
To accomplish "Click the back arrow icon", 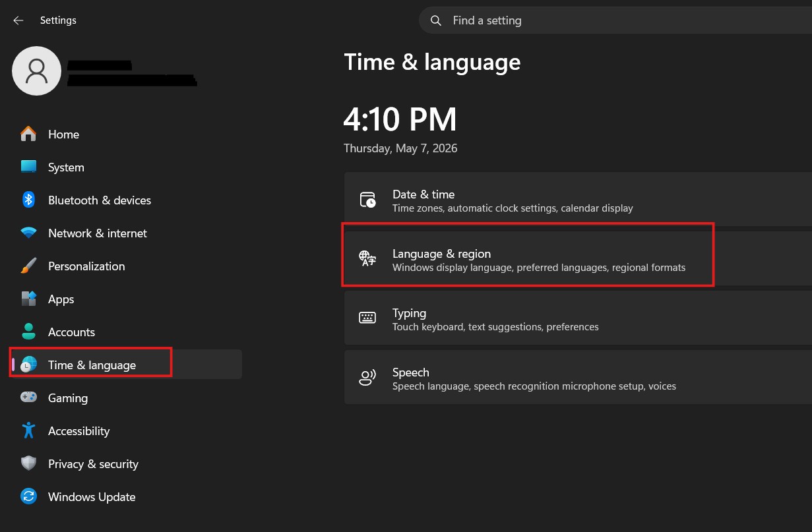I will tap(18, 20).
